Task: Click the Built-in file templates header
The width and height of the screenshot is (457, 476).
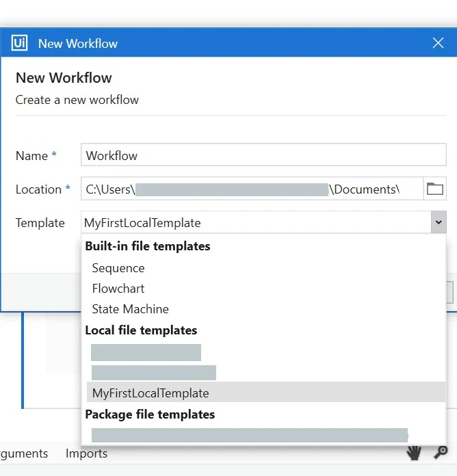Action: 148,246
